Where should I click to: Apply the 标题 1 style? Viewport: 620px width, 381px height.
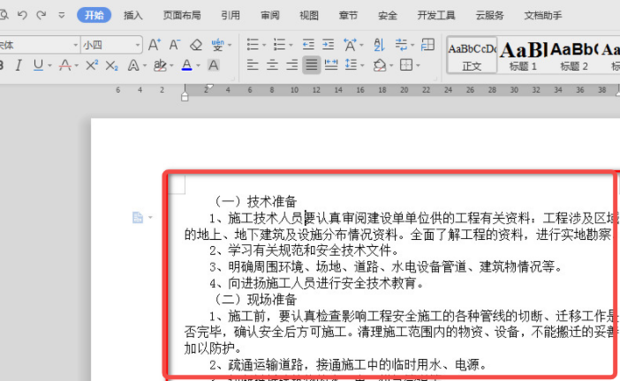click(x=523, y=55)
